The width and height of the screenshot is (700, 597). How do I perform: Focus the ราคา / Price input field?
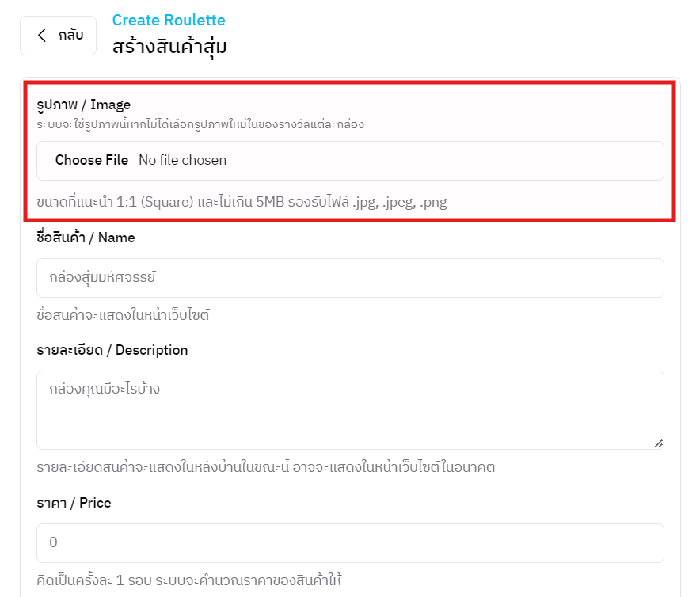click(x=350, y=542)
